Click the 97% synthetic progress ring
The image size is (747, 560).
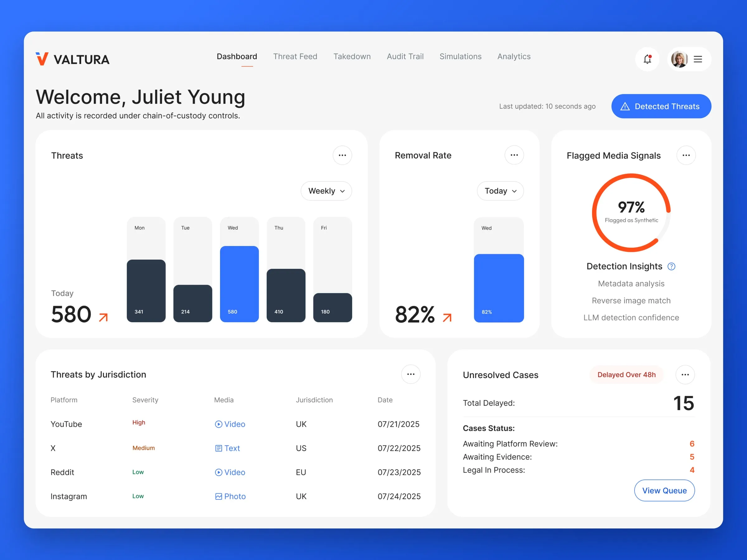[631, 212]
